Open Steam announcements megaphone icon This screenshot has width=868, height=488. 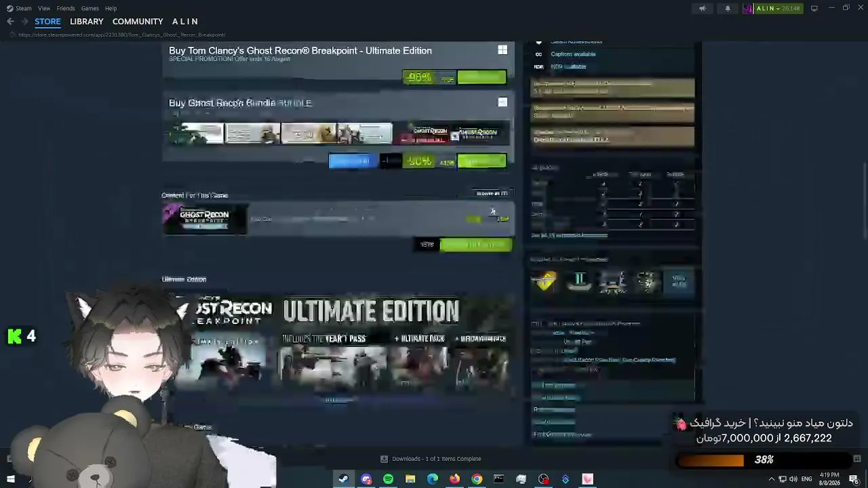point(703,8)
